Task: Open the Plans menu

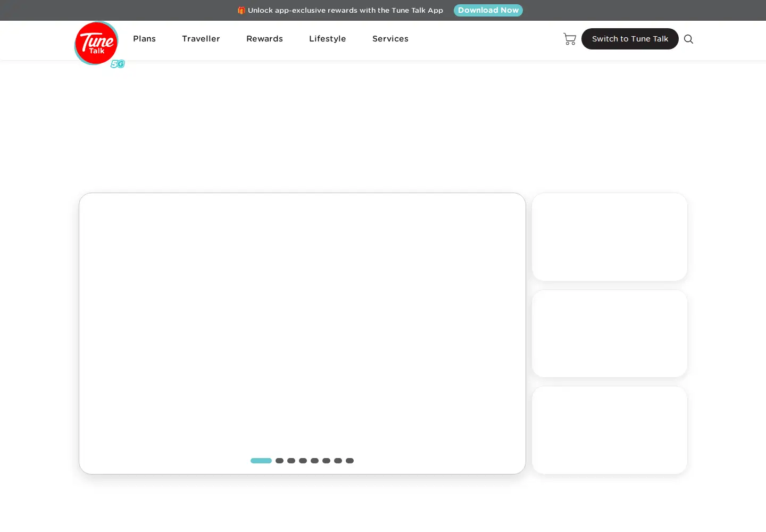Action: point(144,39)
